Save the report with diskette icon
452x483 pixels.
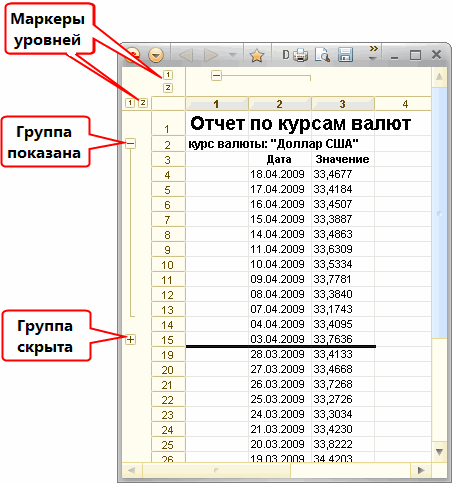(x=346, y=55)
